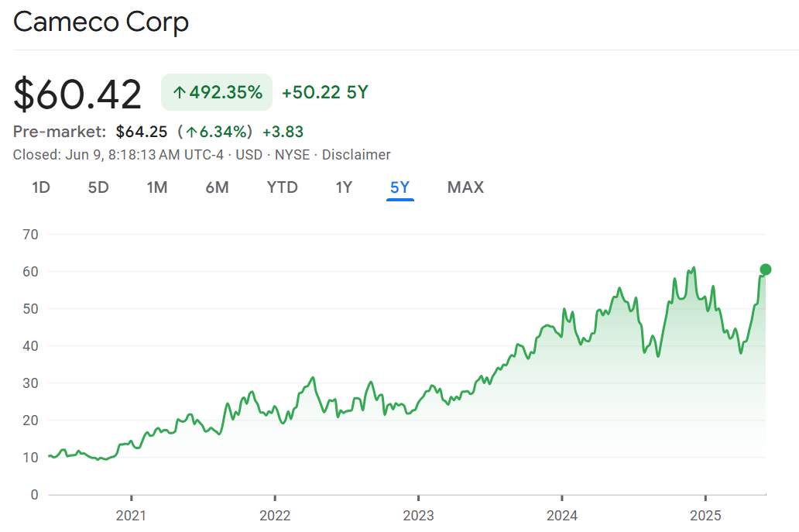Click the 492.35% percentage change badge
The width and height of the screenshot is (799, 532).
click(217, 93)
